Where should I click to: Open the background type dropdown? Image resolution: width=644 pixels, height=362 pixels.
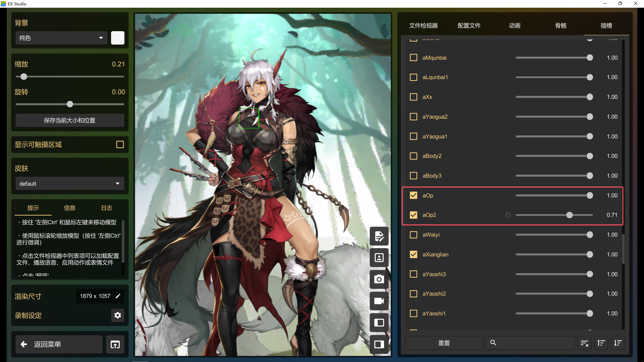tap(61, 38)
